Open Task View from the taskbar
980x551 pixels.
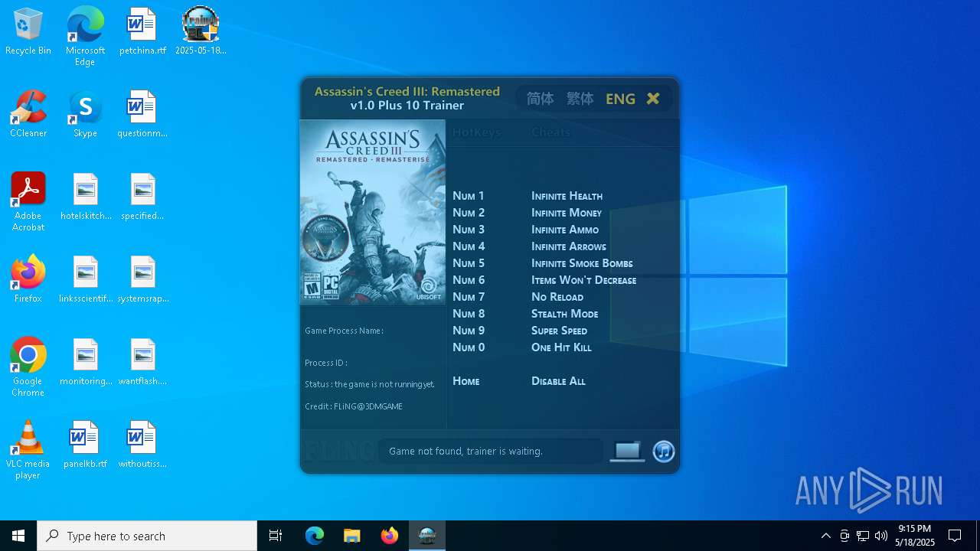pos(276,536)
